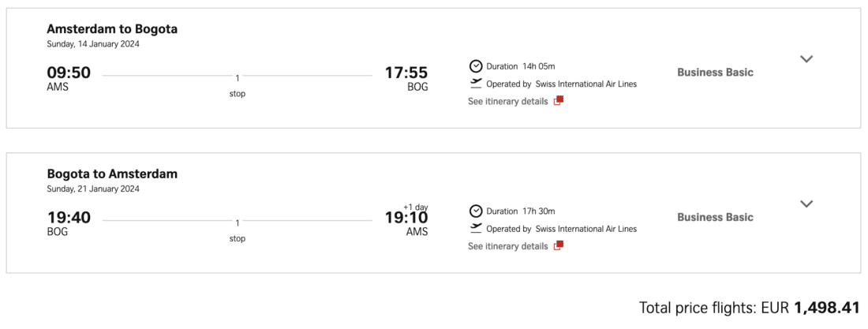
Task: Click the 1 stop indicator on the return flight
Action: coord(238,230)
